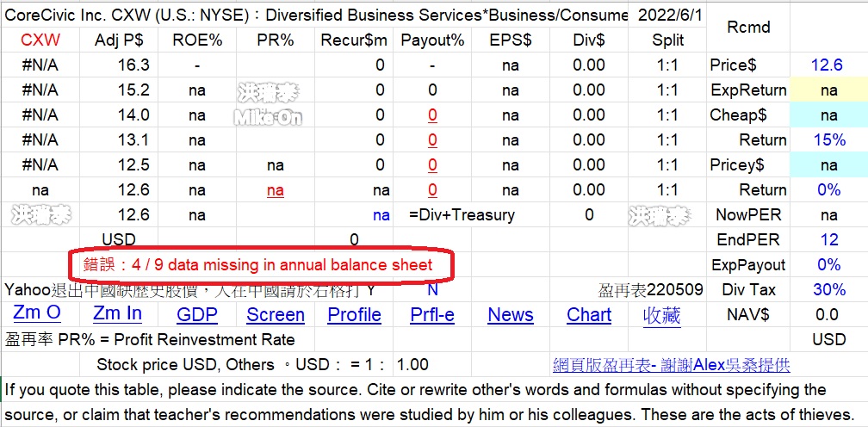This screenshot has width=868, height=427.
Task: Select the blue N cell
Action: tap(432, 290)
